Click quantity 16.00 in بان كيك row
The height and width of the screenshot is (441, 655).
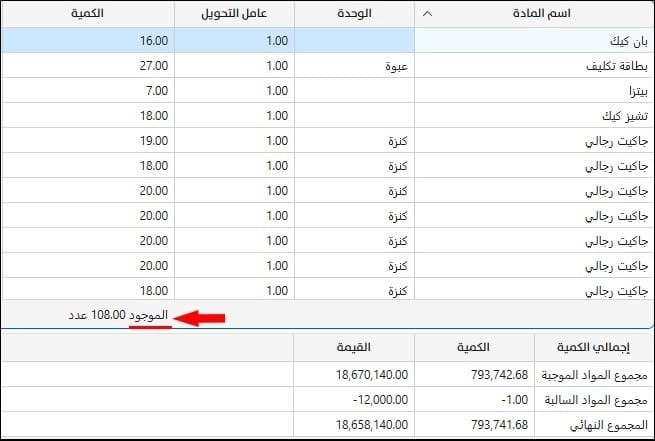point(88,41)
